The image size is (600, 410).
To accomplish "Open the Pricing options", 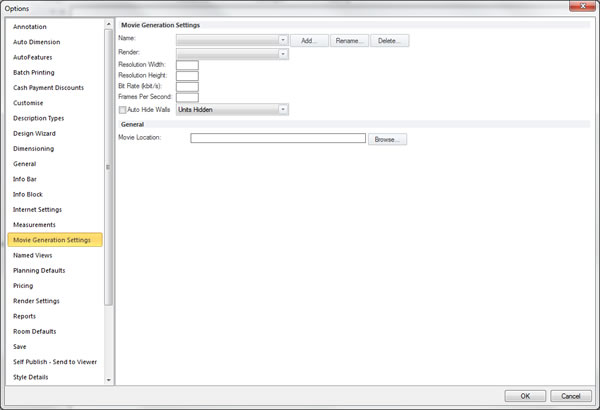I will coord(23,286).
